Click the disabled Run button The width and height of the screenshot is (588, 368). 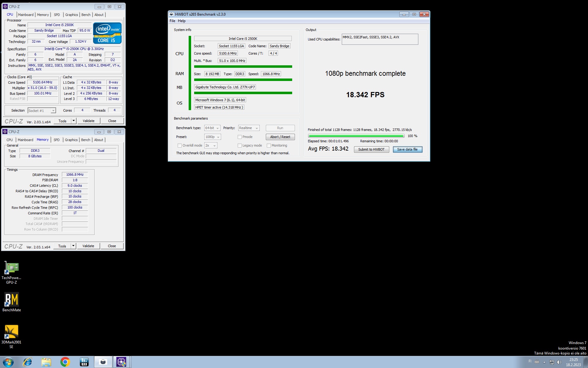280,128
